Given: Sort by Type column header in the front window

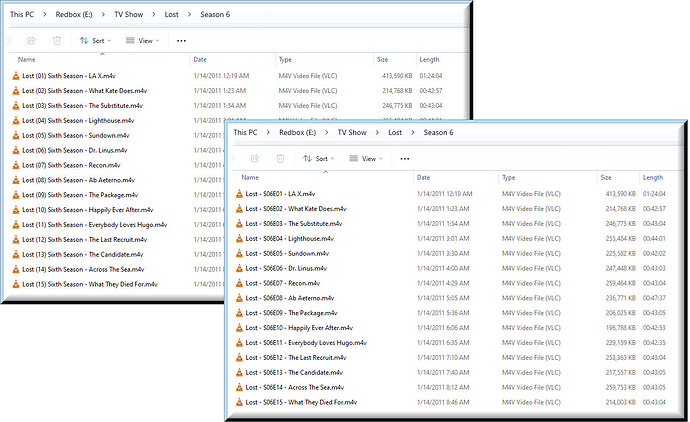Looking at the screenshot, I should tap(509, 177).
